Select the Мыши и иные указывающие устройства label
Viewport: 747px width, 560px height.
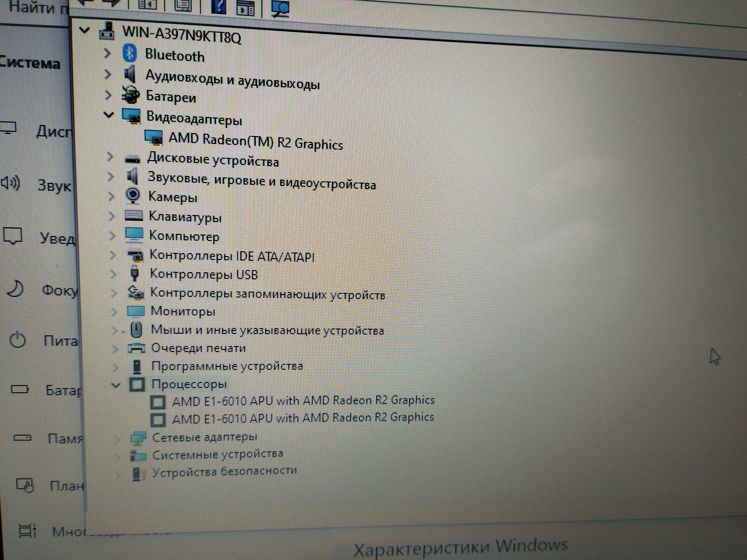tap(267, 330)
